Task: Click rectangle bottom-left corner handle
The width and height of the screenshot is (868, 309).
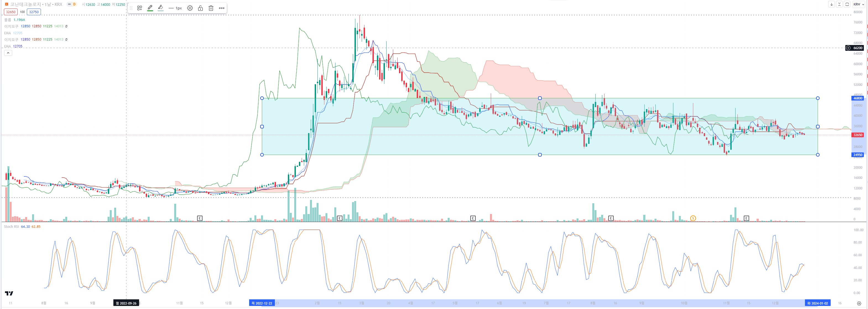Action: (x=262, y=155)
